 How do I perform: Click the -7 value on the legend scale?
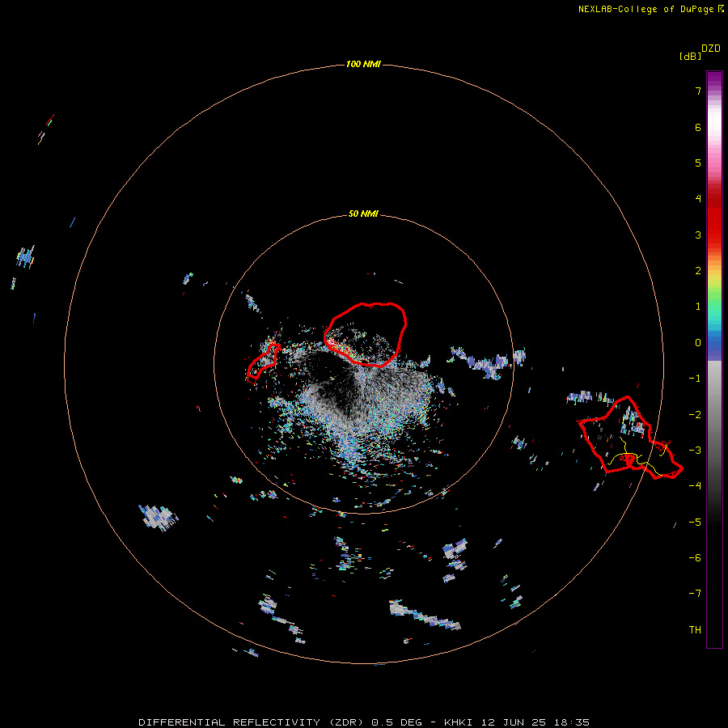coord(695,594)
